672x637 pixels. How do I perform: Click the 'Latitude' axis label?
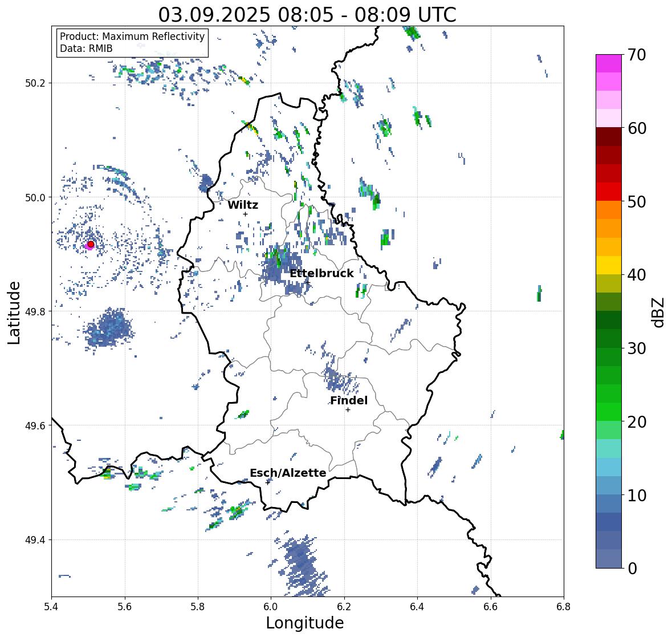14,313
